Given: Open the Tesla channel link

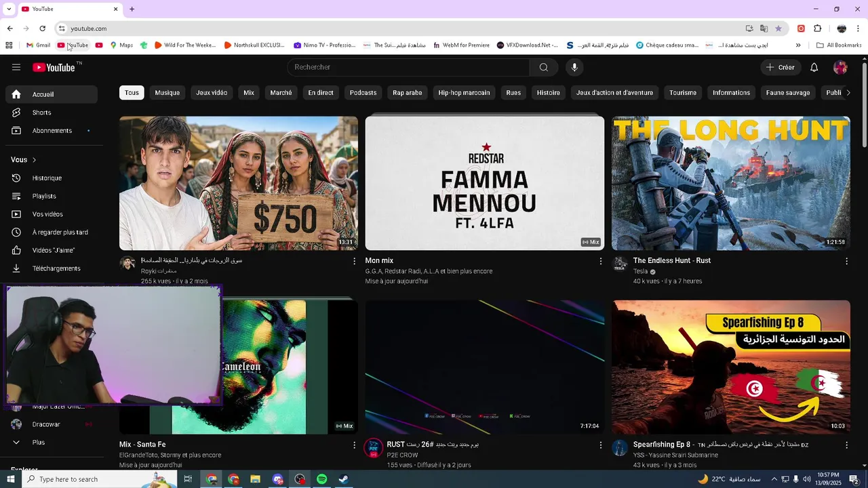Looking at the screenshot, I should 640,271.
